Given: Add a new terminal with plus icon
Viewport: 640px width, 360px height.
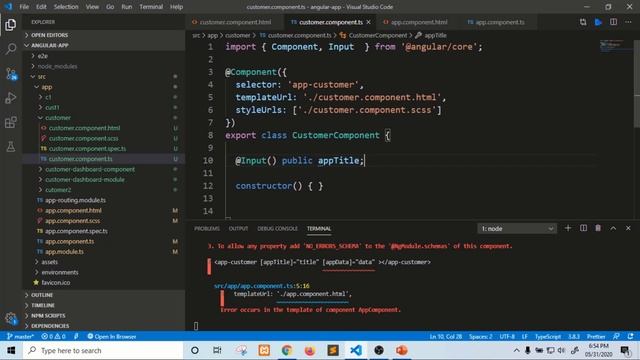Looking at the screenshot, I should click(568, 228).
